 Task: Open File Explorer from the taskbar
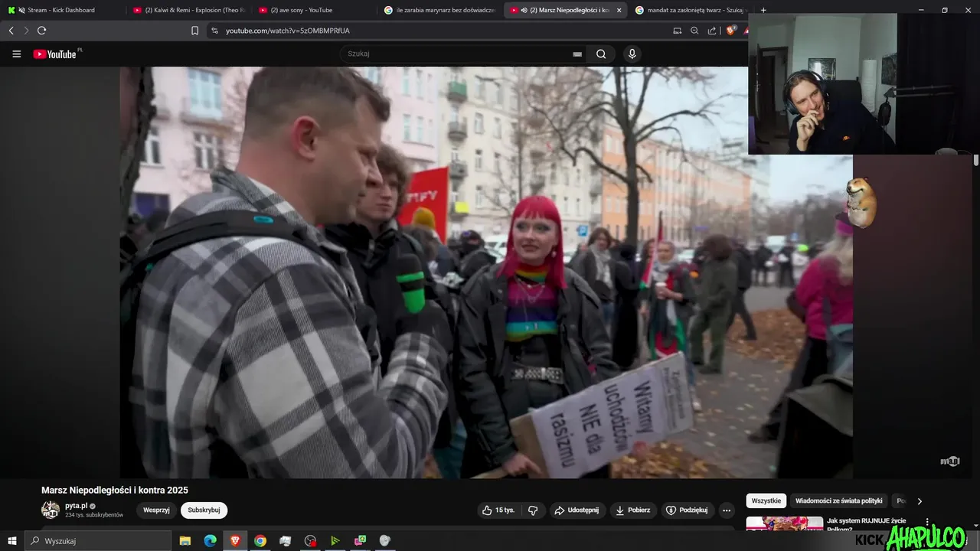185,541
